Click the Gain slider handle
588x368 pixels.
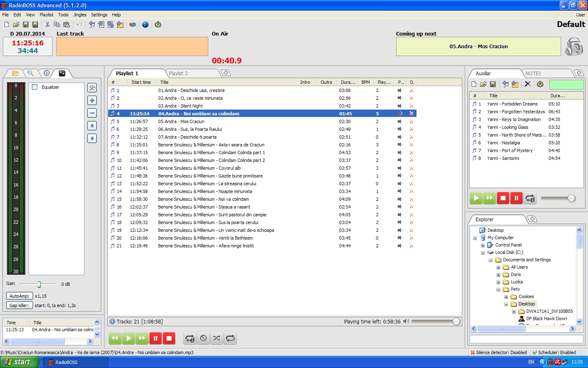pos(39,284)
